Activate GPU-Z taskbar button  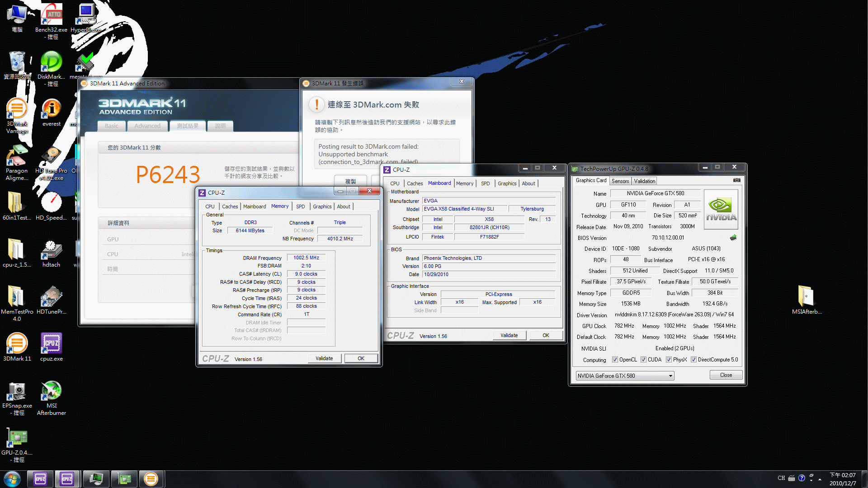pos(124,479)
